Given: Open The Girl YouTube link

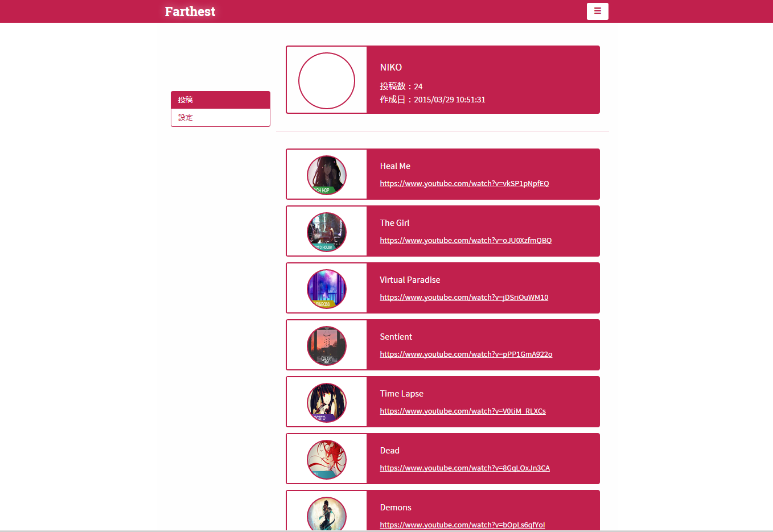Looking at the screenshot, I should pos(466,241).
